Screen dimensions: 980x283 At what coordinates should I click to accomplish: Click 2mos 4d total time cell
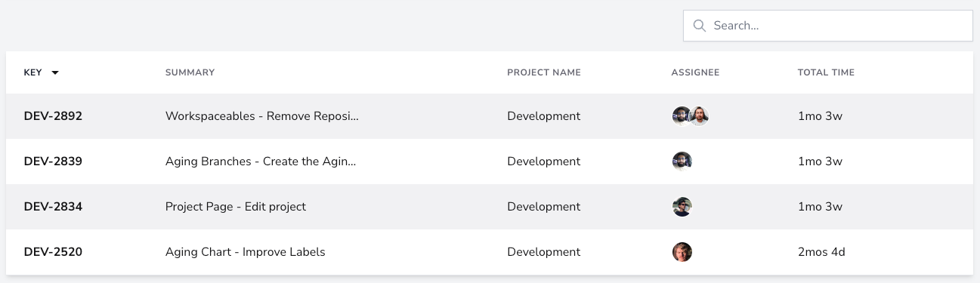821,252
